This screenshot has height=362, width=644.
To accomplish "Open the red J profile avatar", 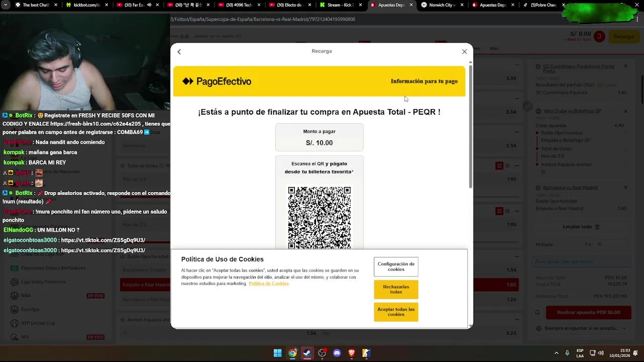I will click(599, 36).
